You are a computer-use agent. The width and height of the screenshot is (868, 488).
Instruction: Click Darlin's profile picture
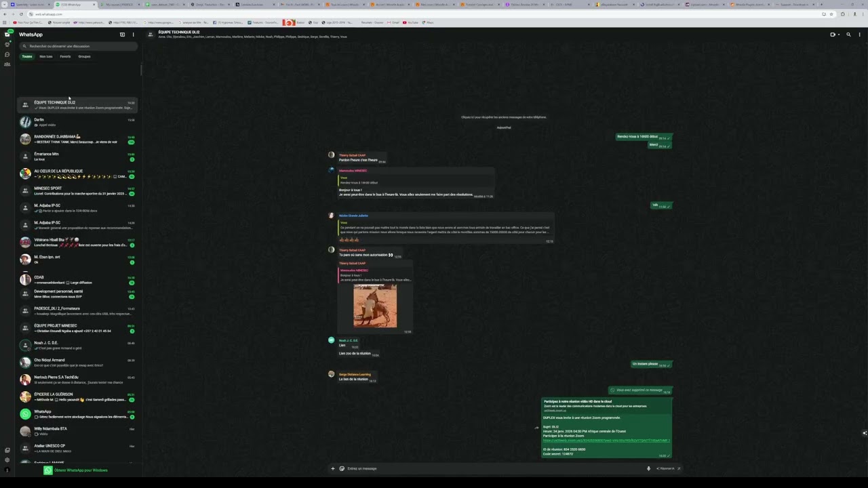pos(25,122)
